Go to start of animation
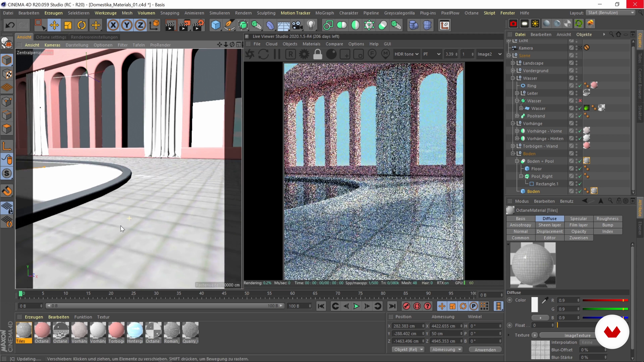 click(x=321, y=306)
